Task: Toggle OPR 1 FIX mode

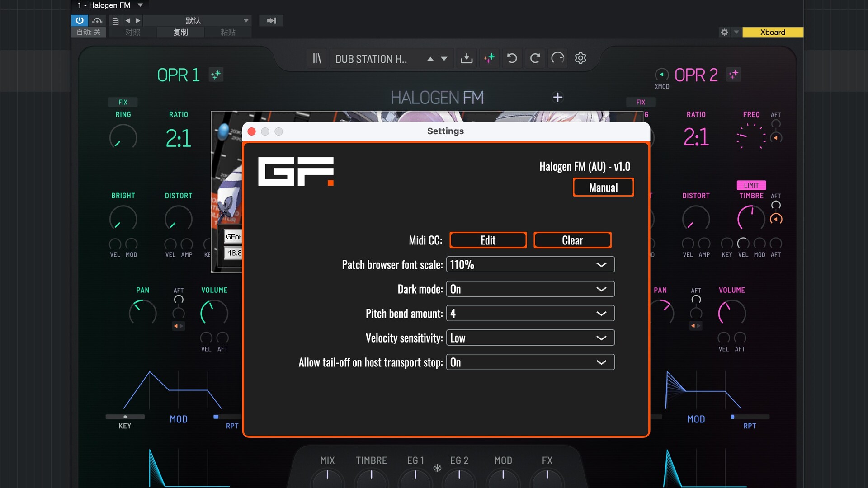Action: 123,102
